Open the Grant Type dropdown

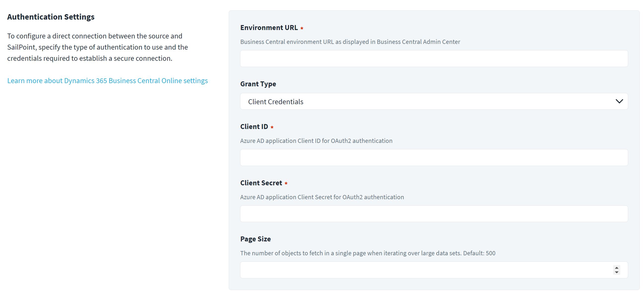click(434, 101)
